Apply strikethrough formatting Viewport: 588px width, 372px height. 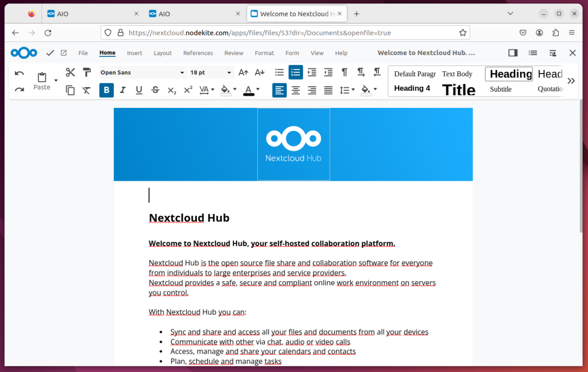pyautogui.click(x=154, y=90)
